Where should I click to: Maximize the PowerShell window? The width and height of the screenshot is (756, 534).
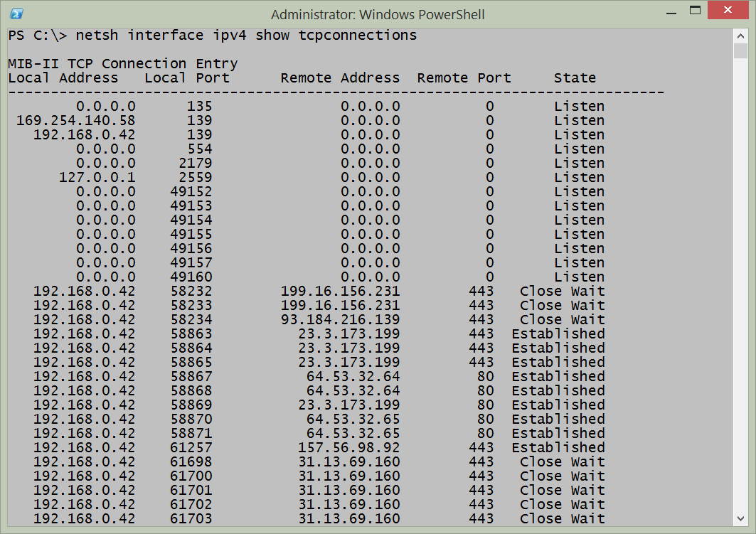(x=695, y=11)
